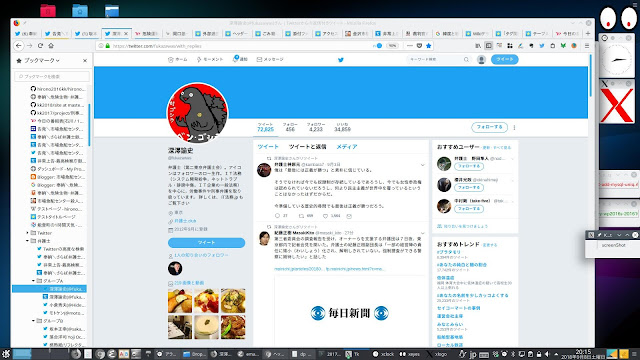Go back with the Firefox back arrow
The width and height of the screenshot is (640, 360).
tap(19, 46)
